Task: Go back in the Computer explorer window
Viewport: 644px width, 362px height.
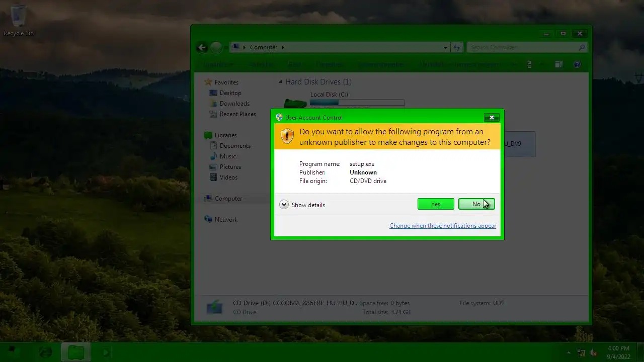Action: 202,47
